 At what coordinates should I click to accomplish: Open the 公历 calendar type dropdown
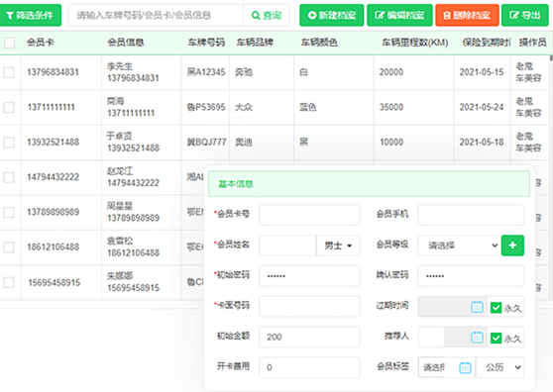point(499,367)
